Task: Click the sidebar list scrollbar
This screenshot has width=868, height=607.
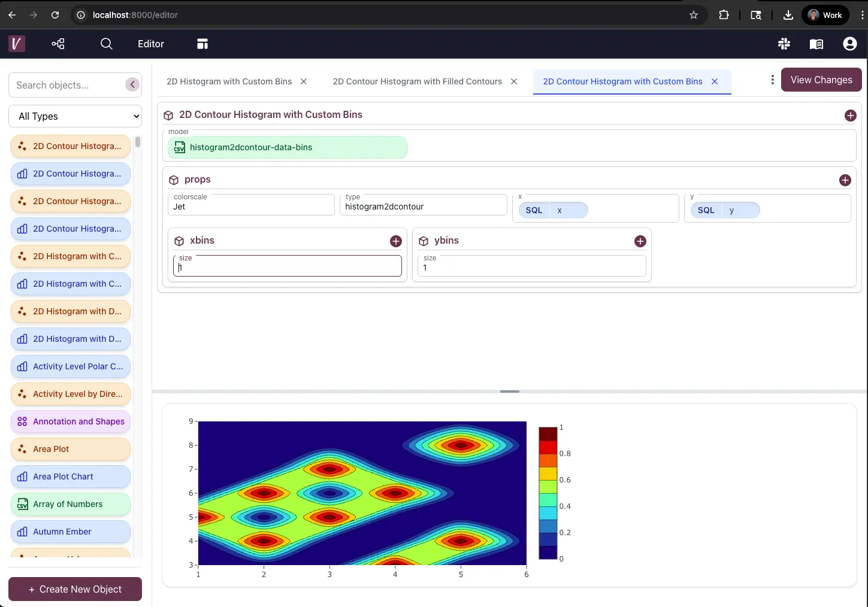Action: click(x=138, y=142)
